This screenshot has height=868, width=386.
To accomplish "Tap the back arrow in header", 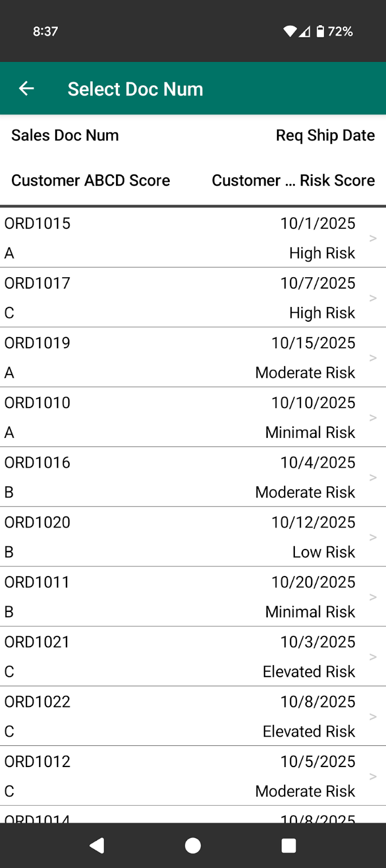I will tap(27, 88).
